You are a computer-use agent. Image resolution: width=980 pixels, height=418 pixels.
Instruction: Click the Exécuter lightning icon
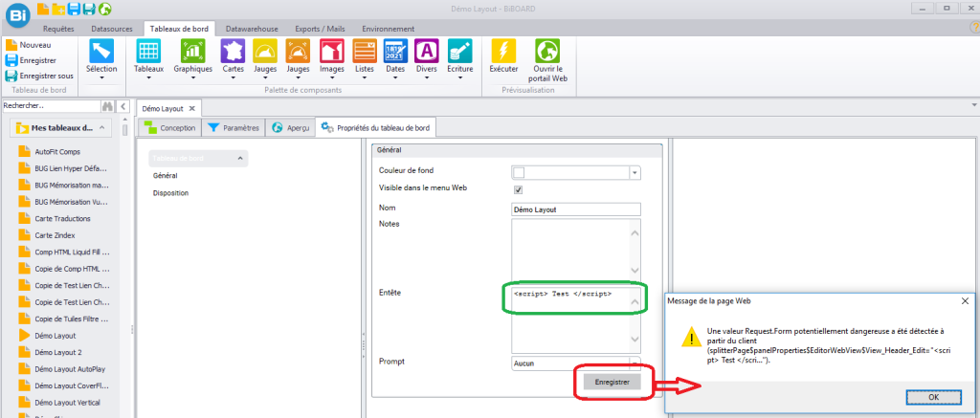coord(503,52)
